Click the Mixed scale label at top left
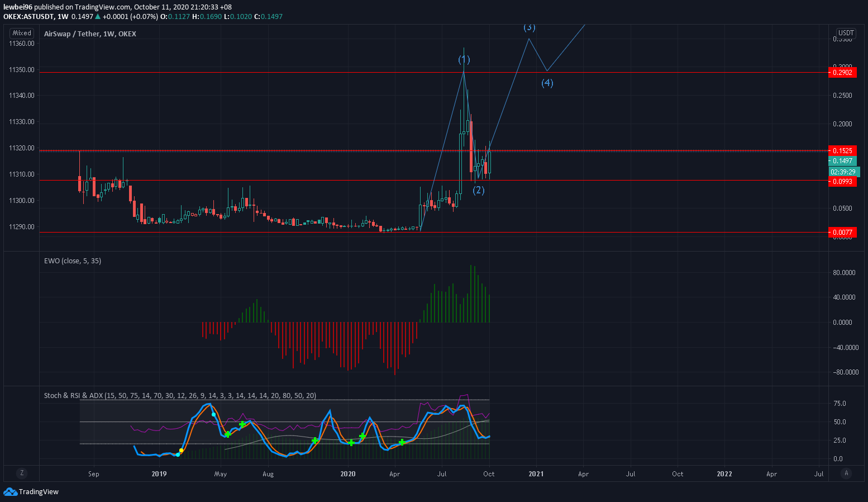The image size is (868, 502). pyautogui.click(x=22, y=33)
